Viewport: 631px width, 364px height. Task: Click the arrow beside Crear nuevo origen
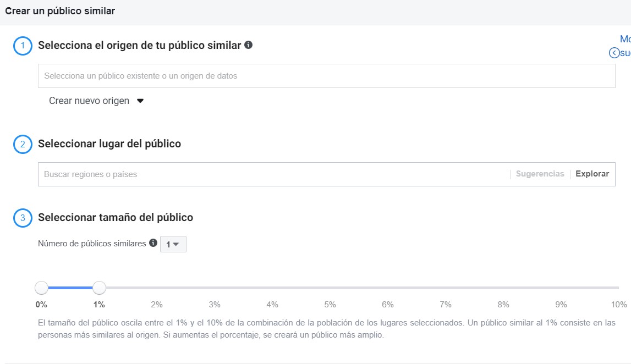tap(140, 101)
